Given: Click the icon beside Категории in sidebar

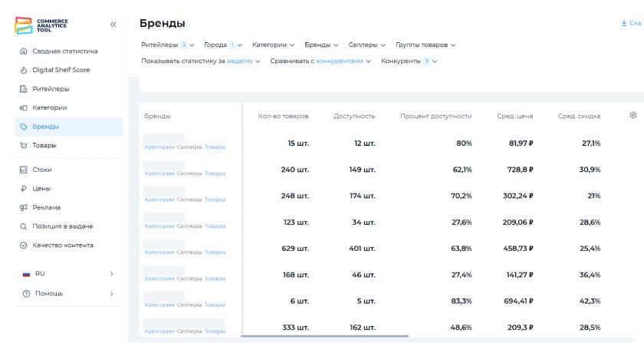Looking at the screenshot, I should coord(24,107).
